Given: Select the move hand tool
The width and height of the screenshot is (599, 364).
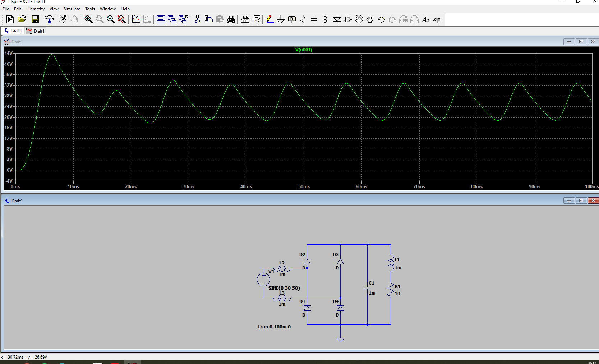Looking at the screenshot, I should tap(359, 20).
